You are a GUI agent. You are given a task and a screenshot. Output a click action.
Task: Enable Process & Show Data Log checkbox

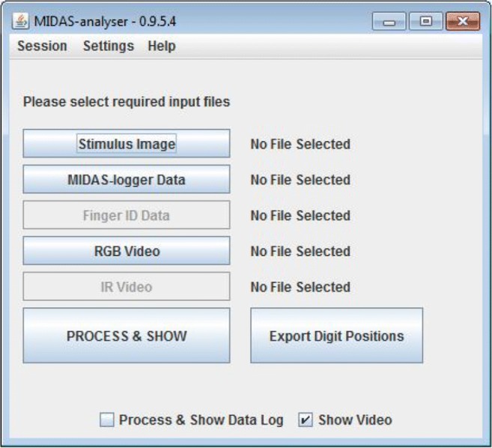[x=106, y=420]
